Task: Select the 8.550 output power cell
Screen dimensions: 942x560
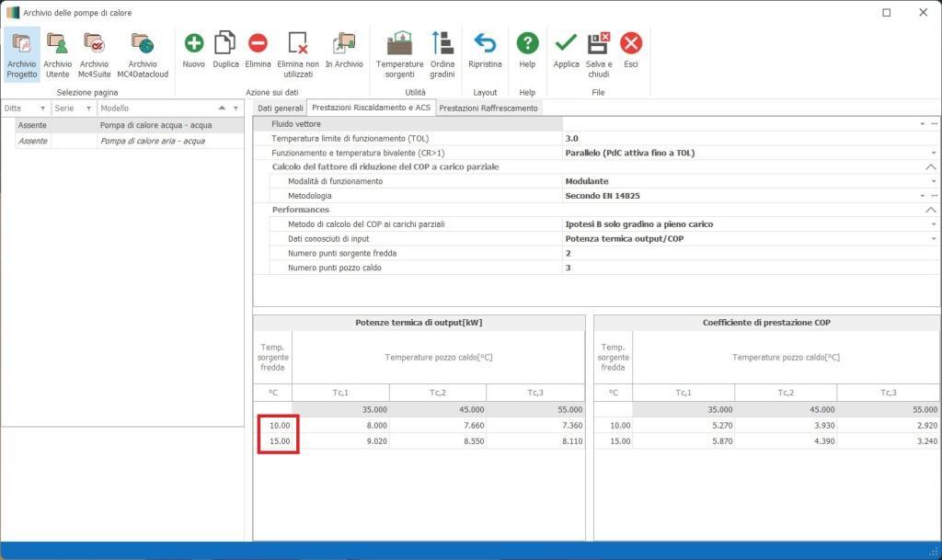Action: (438, 441)
